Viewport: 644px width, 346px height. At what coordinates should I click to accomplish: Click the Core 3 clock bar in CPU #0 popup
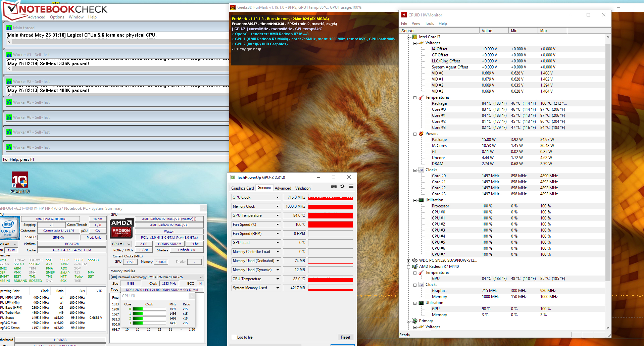tap(149, 323)
